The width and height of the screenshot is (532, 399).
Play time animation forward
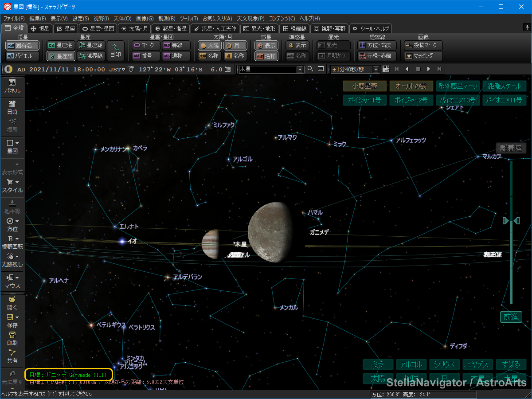tap(428, 69)
